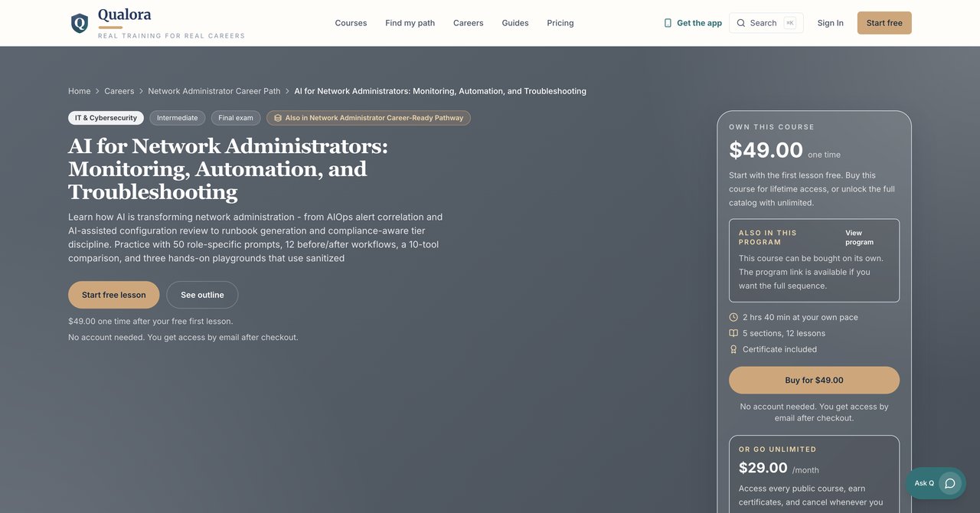Screen dimensions: 980x513
Task: Click the course title heading
Action: click(228, 168)
